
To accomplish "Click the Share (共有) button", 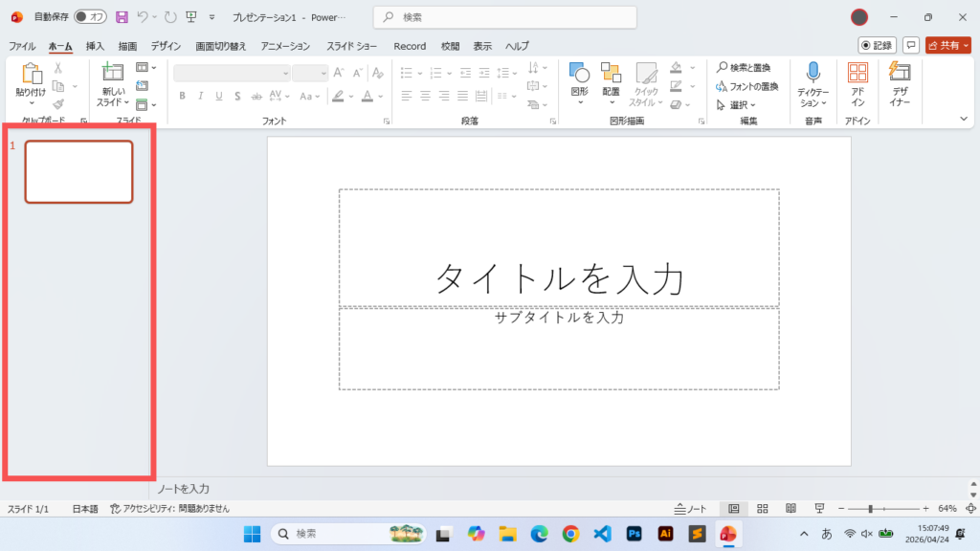I will [947, 45].
